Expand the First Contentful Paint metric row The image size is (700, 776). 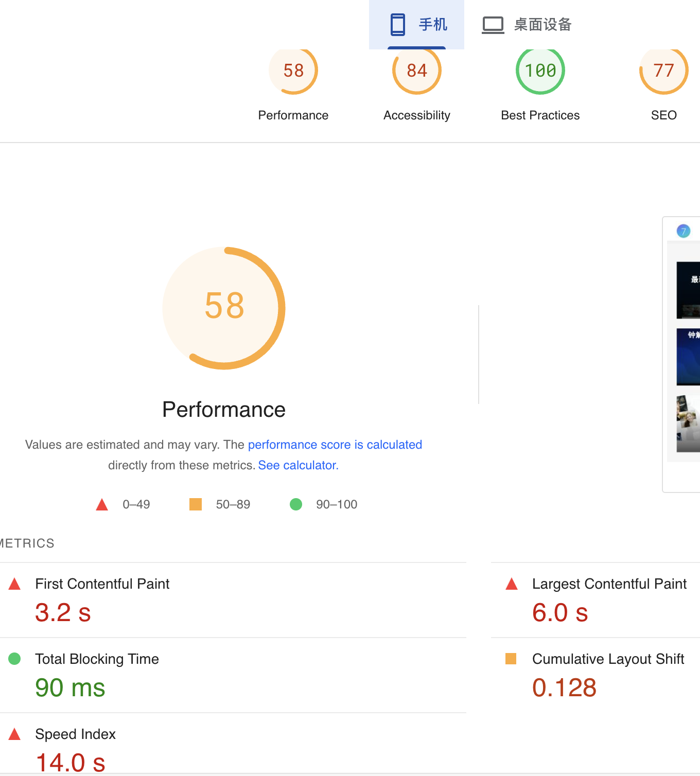click(x=102, y=584)
